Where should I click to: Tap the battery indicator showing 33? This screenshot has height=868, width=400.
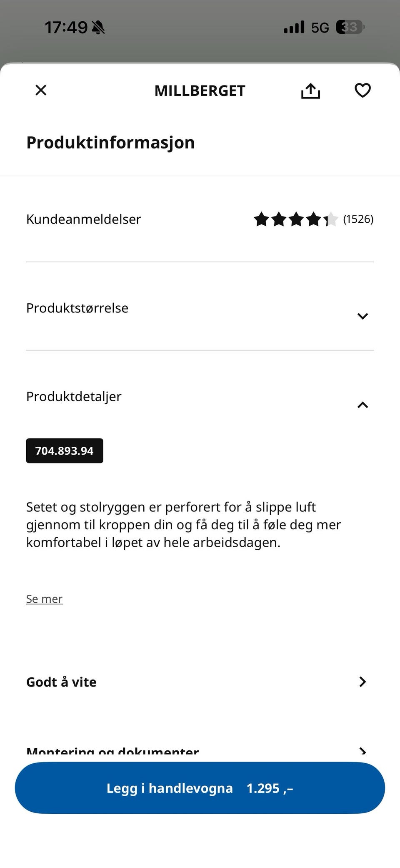(349, 27)
